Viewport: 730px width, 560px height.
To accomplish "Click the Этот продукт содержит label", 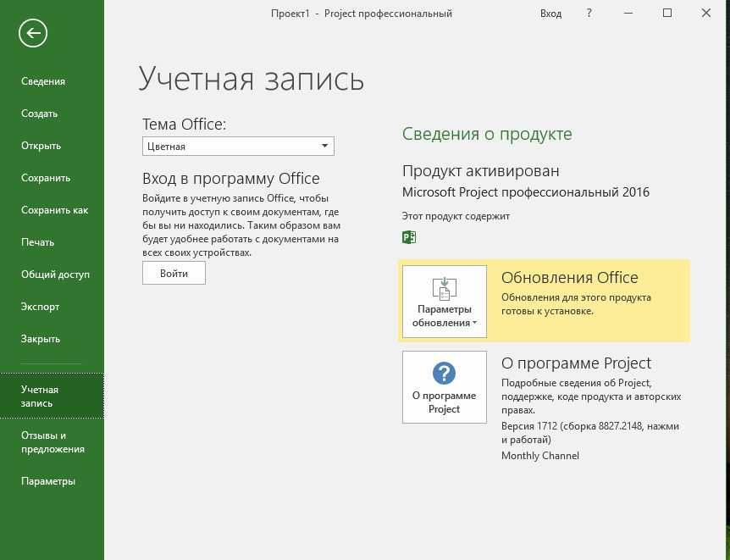I will tap(456, 216).
